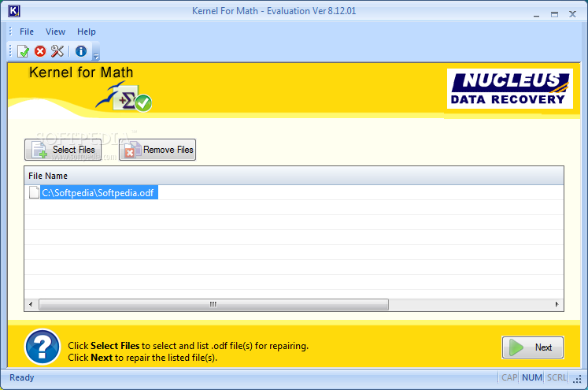The width and height of the screenshot is (588, 390).
Task: Click the blue info toolbar icon
Action: (x=81, y=51)
